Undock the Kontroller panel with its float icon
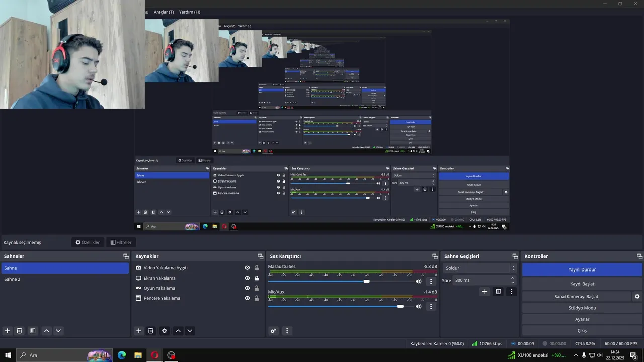This screenshot has width=644, height=362. pos(640,256)
